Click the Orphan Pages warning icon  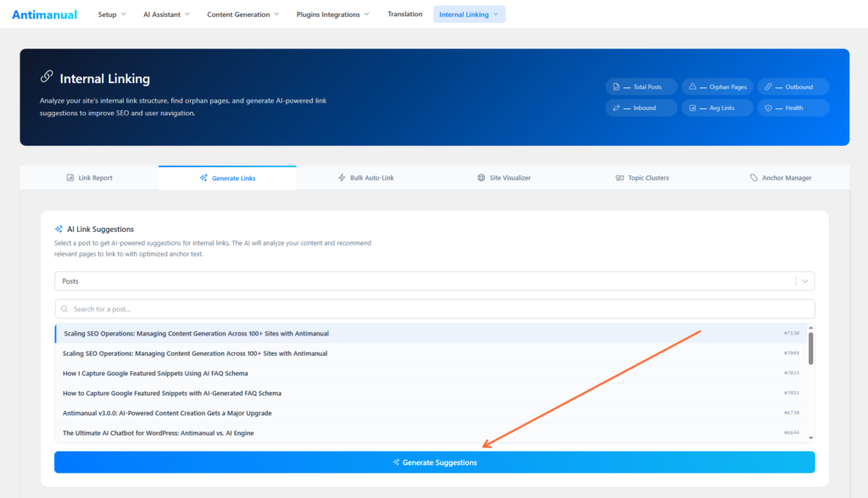tap(693, 86)
